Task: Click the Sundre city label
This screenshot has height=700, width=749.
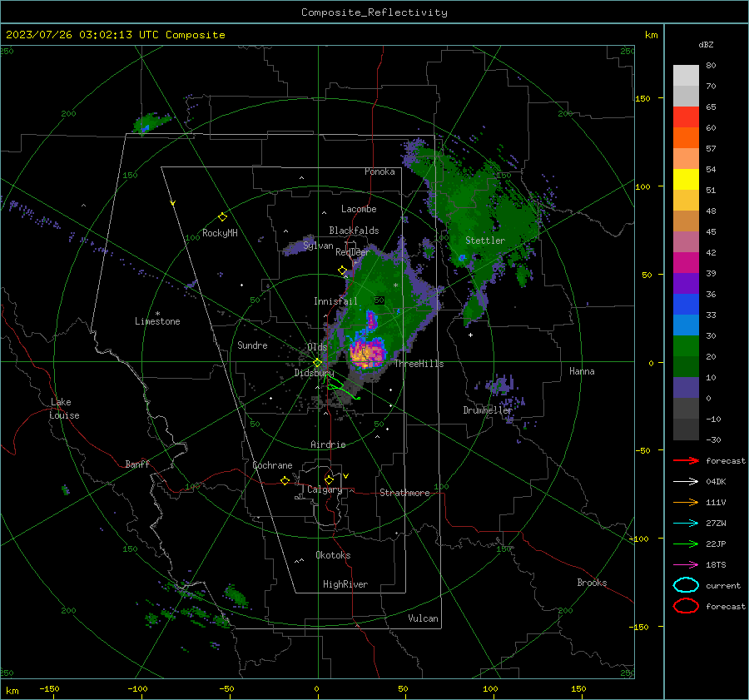Action: (252, 345)
